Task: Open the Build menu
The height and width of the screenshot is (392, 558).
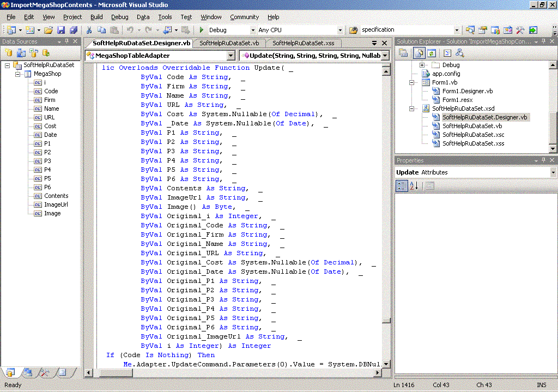Action: 96,17
